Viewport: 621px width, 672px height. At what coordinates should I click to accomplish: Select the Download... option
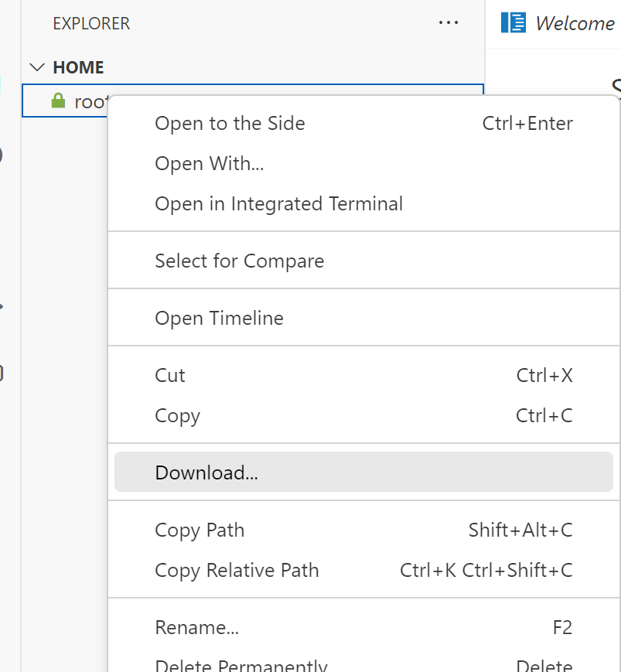point(206,472)
